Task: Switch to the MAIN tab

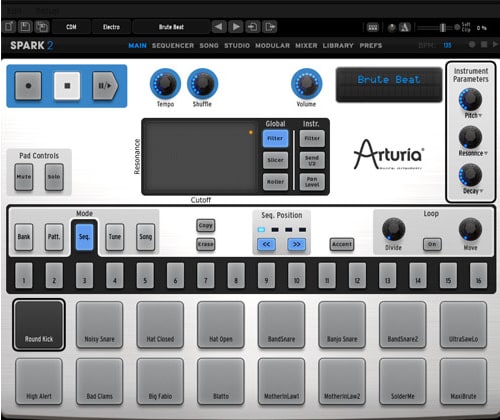Action: [x=137, y=45]
